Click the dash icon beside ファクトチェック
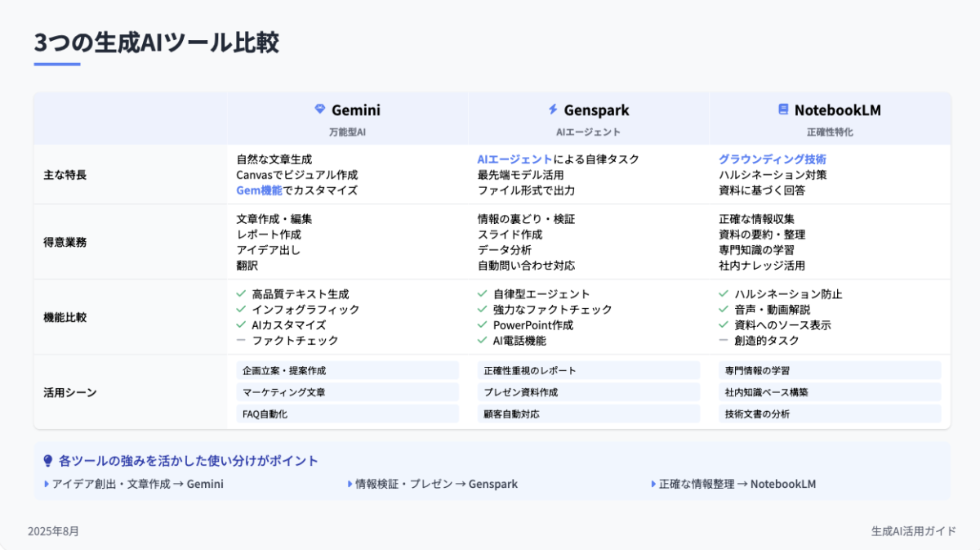This screenshot has width=980, height=550. [241, 340]
